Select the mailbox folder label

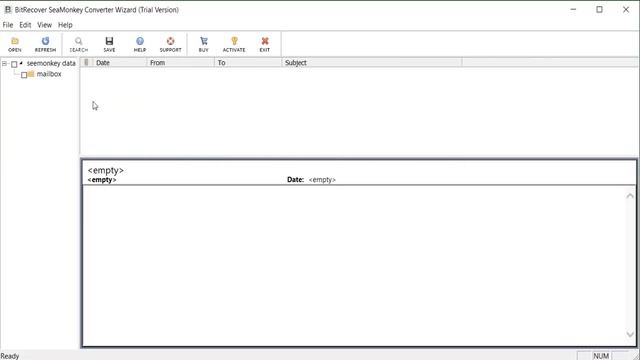click(x=49, y=74)
